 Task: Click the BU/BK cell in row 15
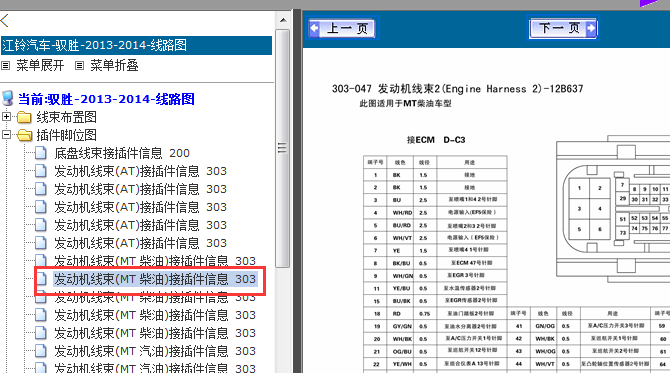tap(401, 301)
